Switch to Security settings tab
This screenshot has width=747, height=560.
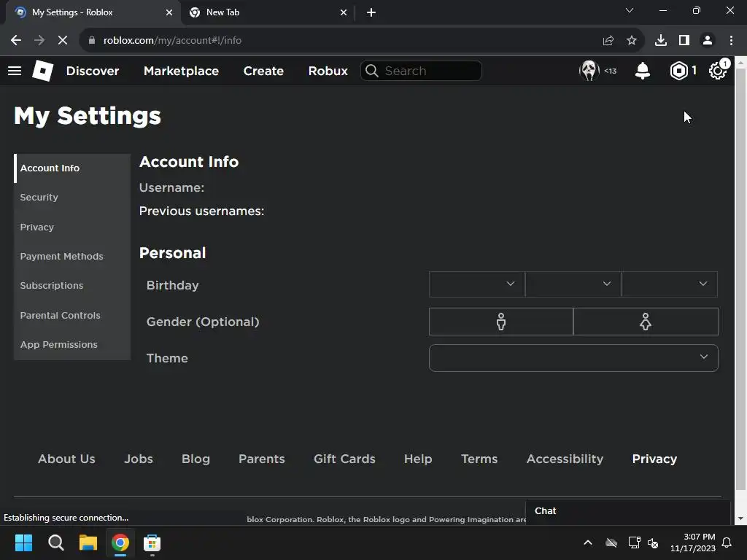72,197
